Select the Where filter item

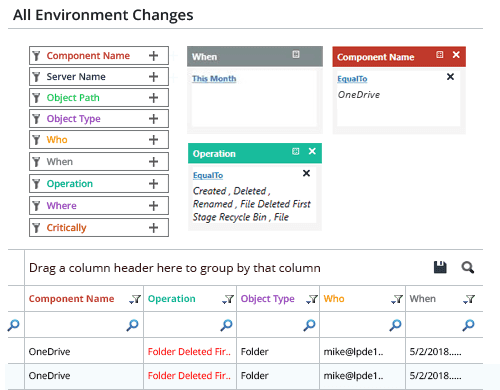pos(99,206)
